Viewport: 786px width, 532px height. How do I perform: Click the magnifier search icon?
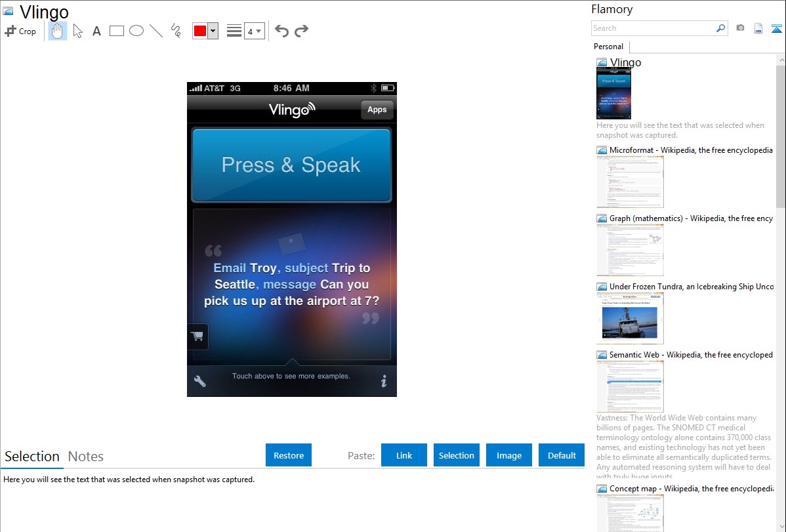[721, 28]
